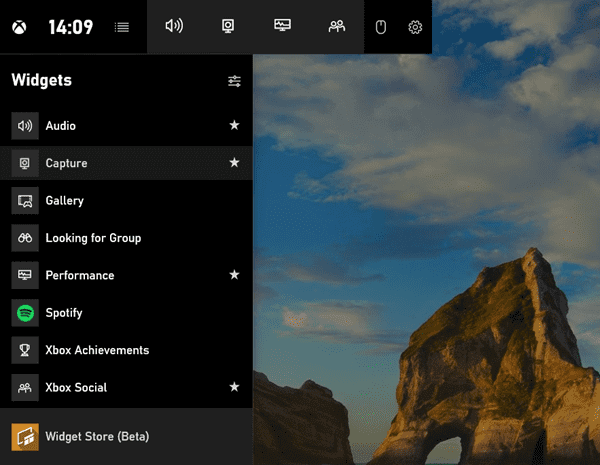Click the 14:09 clock display
Image resolution: width=600 pixels, height=465 pixels.
click(71, 27)
